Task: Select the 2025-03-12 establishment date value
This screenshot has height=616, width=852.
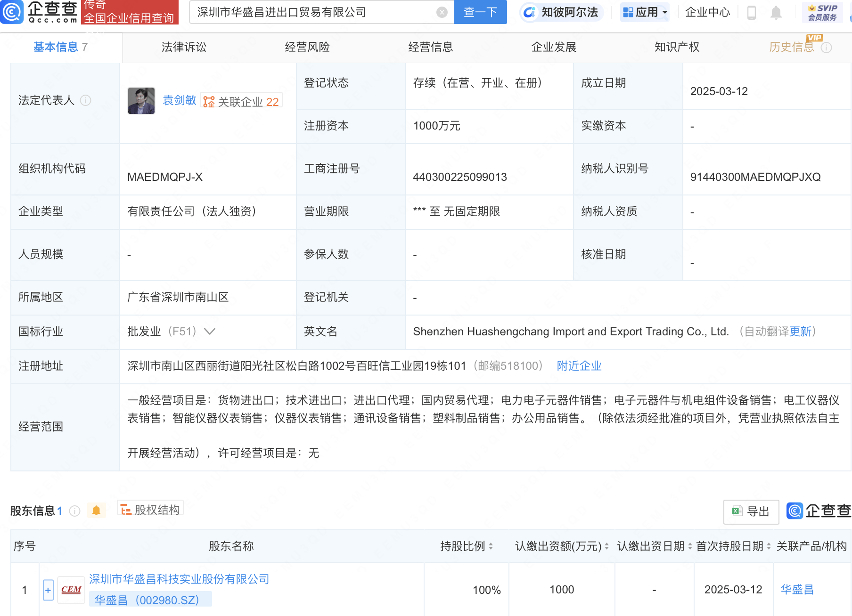Action: 719,91
